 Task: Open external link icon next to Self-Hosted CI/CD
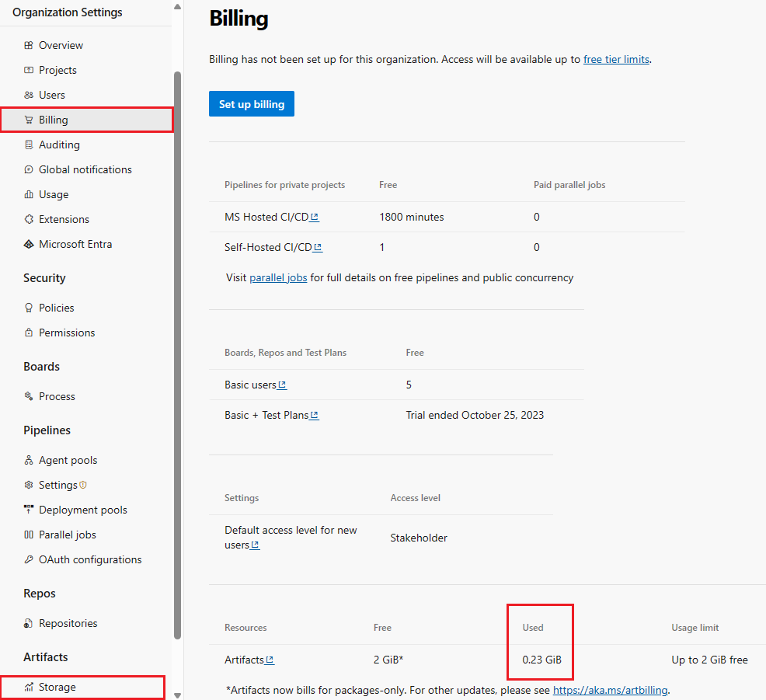(x=318, y=248)
